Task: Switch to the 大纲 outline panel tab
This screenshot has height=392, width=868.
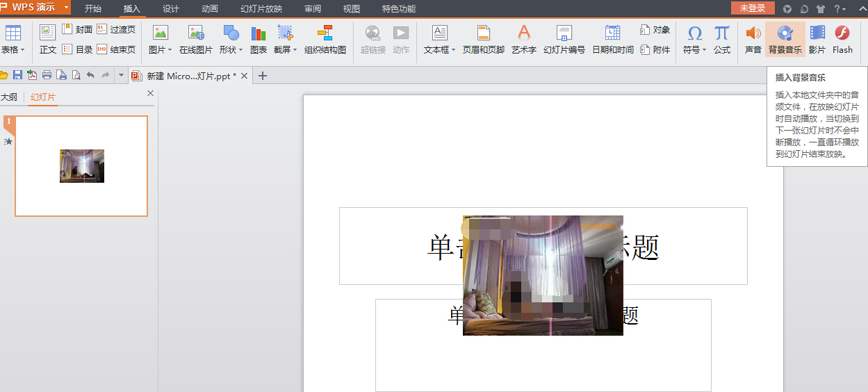Action: tap(9, 97)
